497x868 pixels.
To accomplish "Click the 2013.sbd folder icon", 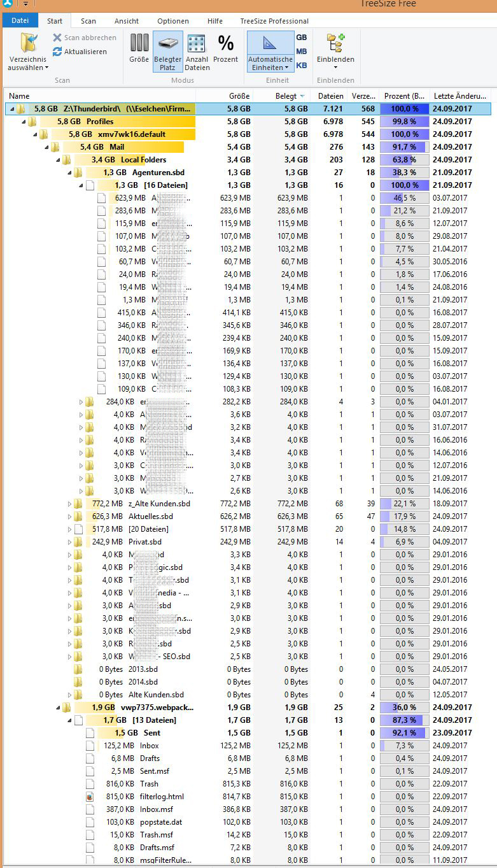I will 78,669.
